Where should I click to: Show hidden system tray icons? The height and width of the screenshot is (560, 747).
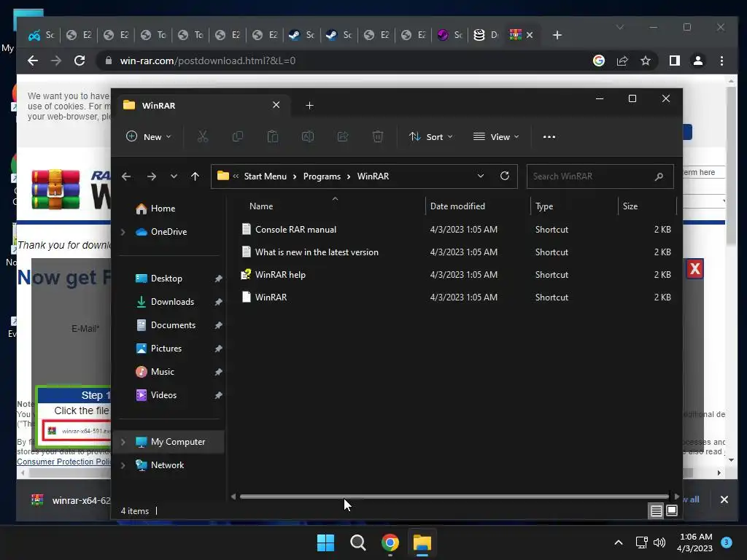tap(619, 542)
